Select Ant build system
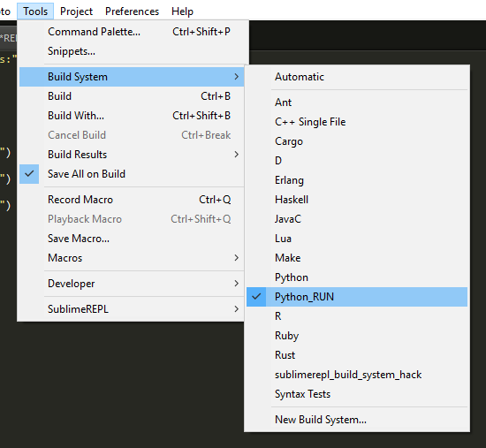486x448 pixels. [x=357, y=103]
